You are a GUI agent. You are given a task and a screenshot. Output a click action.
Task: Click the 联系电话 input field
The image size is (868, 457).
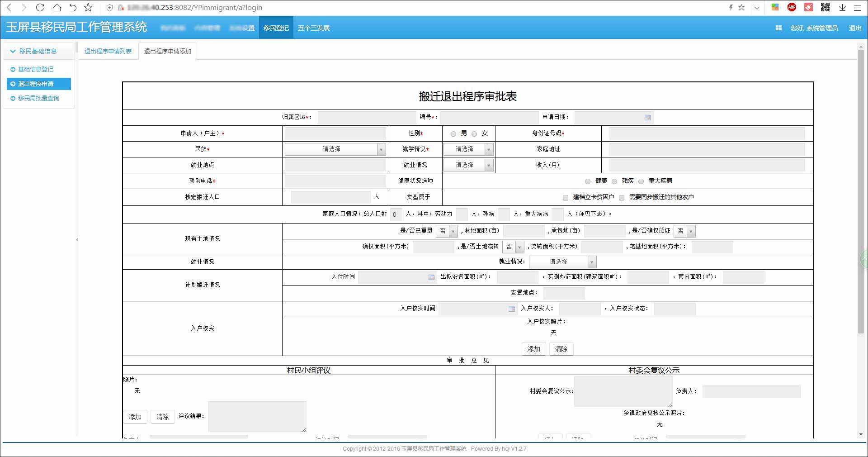335,181
